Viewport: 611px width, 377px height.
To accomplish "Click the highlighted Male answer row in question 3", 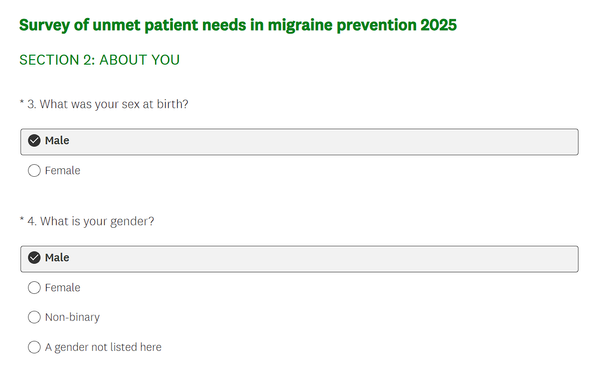I will coord(299,142).
